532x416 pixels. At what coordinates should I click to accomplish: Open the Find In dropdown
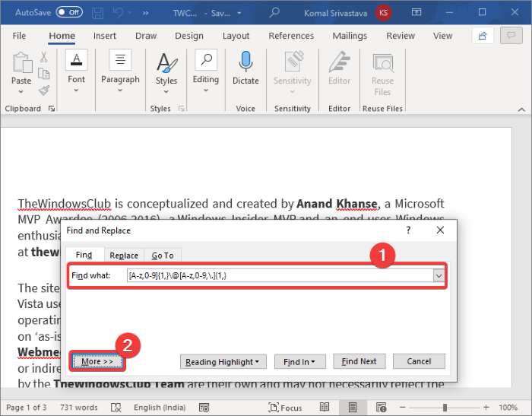[299, 362]
